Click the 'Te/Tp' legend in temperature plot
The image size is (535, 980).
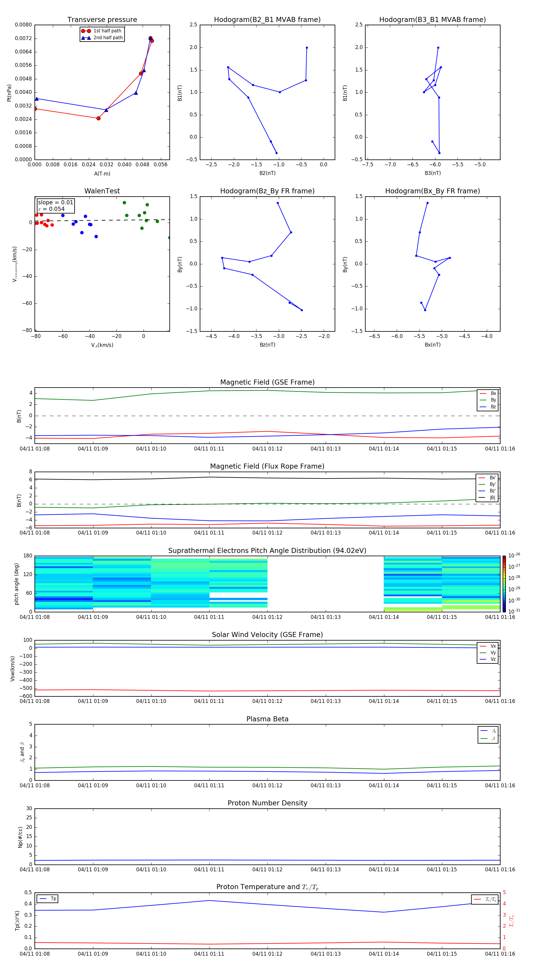tap(485, 899)
